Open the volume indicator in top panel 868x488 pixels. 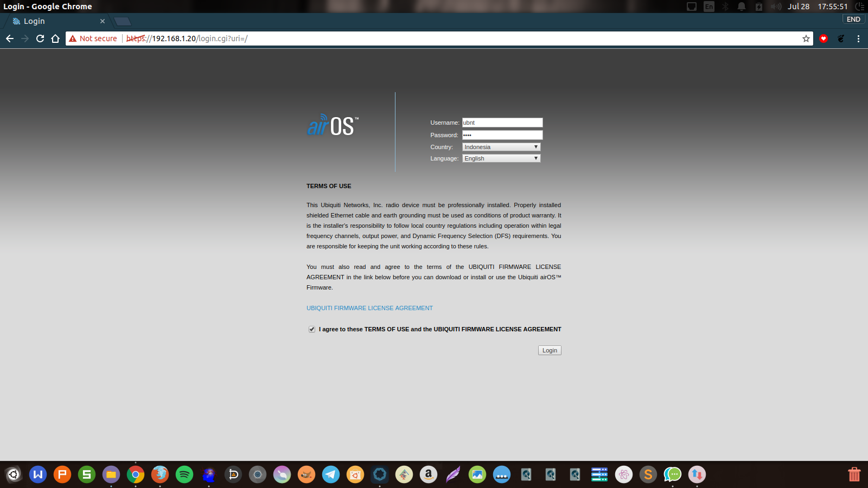point(776,7)
